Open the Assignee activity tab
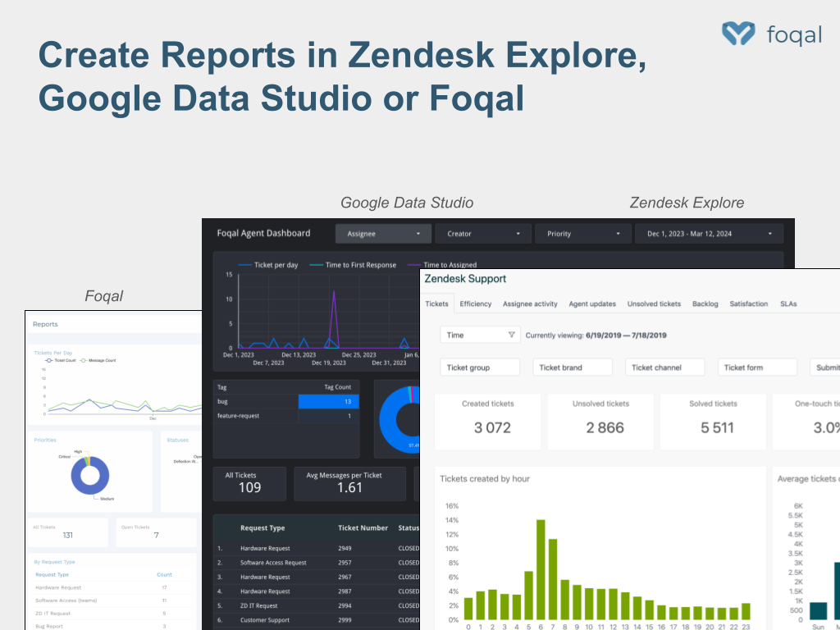 [530, 304]
